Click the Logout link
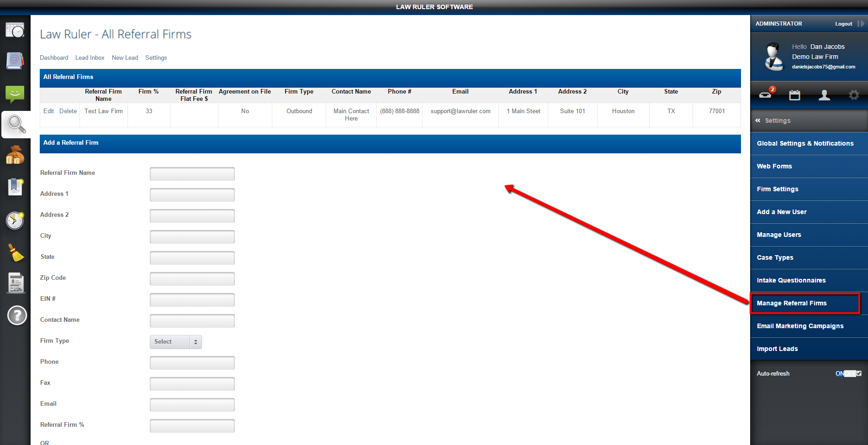 pyautogui.click(x=844, y=24)
